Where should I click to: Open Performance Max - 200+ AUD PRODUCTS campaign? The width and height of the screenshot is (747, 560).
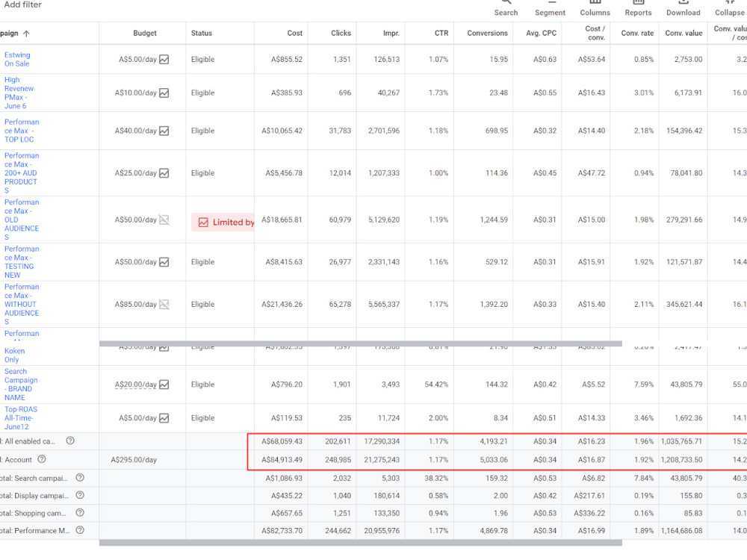[x=22, y=173]
